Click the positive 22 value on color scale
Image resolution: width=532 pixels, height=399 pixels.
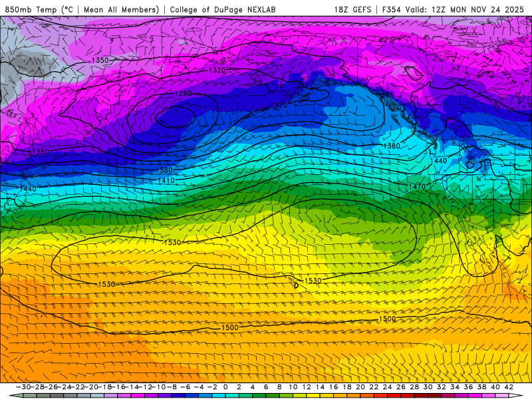[x=374, y=387]
